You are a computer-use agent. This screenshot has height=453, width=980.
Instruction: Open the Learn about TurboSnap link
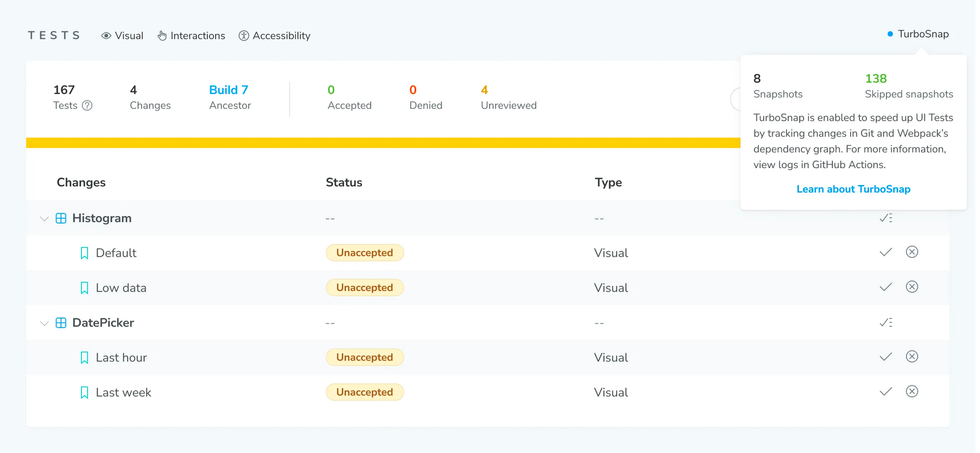click(x=854, y=189)
